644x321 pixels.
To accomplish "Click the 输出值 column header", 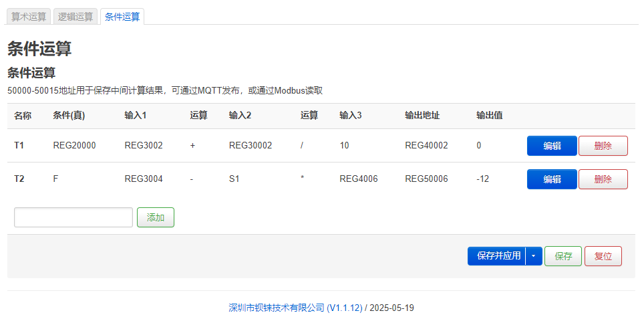I will 490,116.
